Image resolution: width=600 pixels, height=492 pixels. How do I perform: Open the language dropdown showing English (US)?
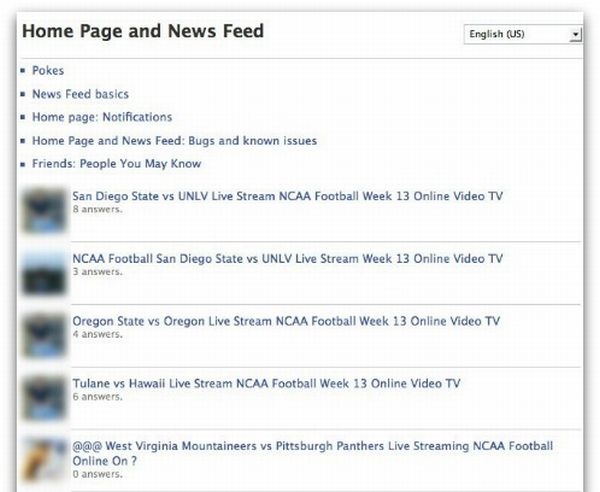click(523, 35)
